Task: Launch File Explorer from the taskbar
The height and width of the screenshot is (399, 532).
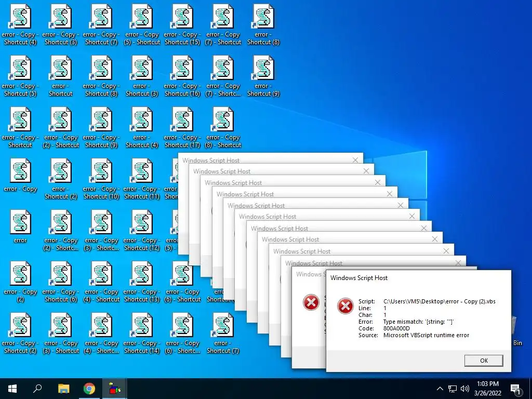Action: 63,389
